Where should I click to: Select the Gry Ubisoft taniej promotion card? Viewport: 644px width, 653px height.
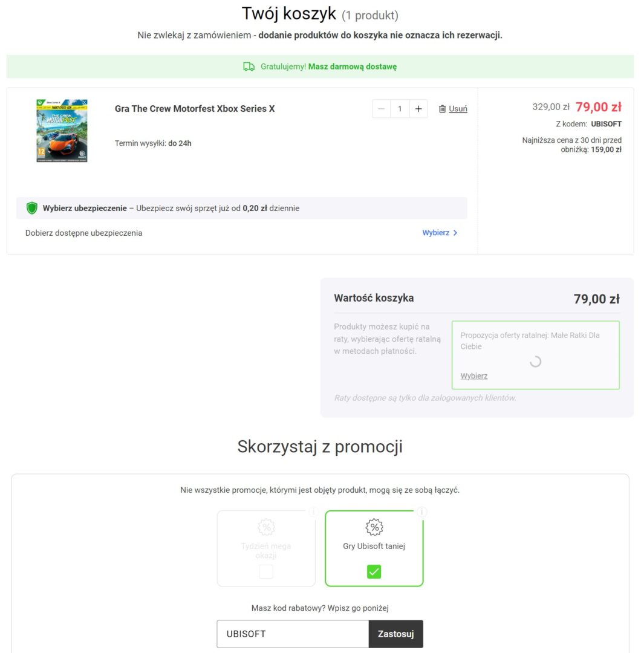[x=374, y=547]
